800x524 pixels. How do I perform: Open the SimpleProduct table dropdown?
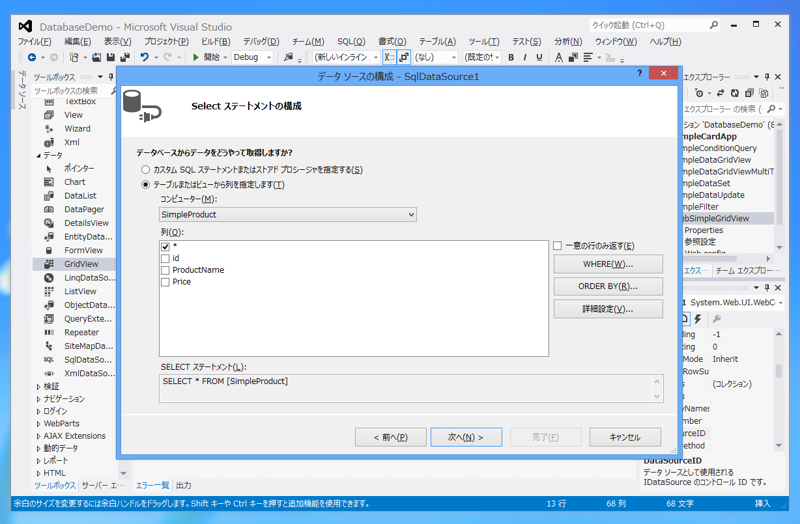(x=288, y=214)
